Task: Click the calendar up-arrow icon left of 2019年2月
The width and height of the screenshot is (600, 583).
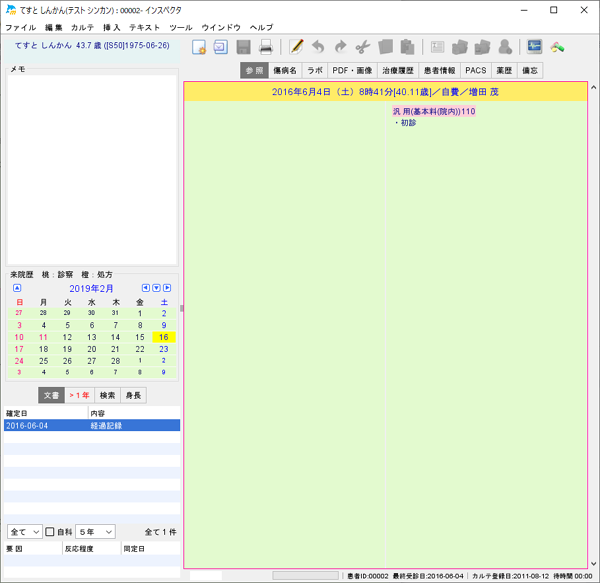Action: (17, 288)
